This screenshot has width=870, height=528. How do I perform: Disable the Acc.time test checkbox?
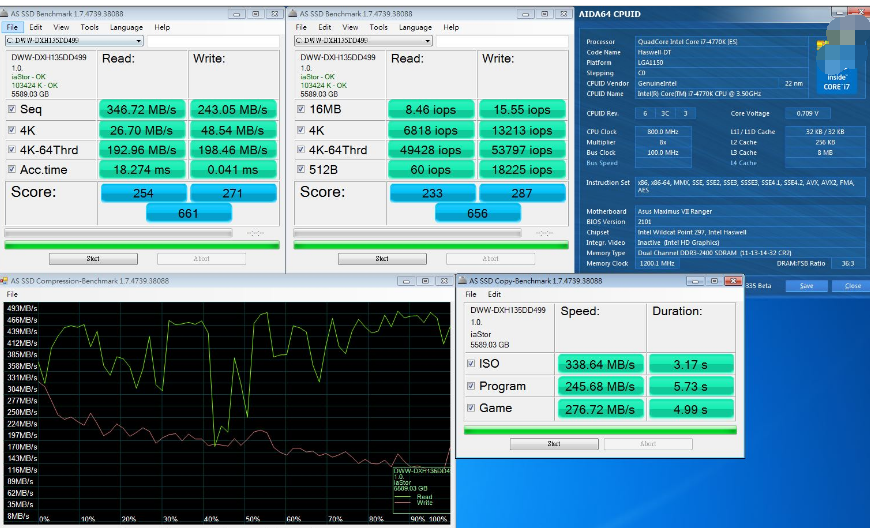[12, 169]
